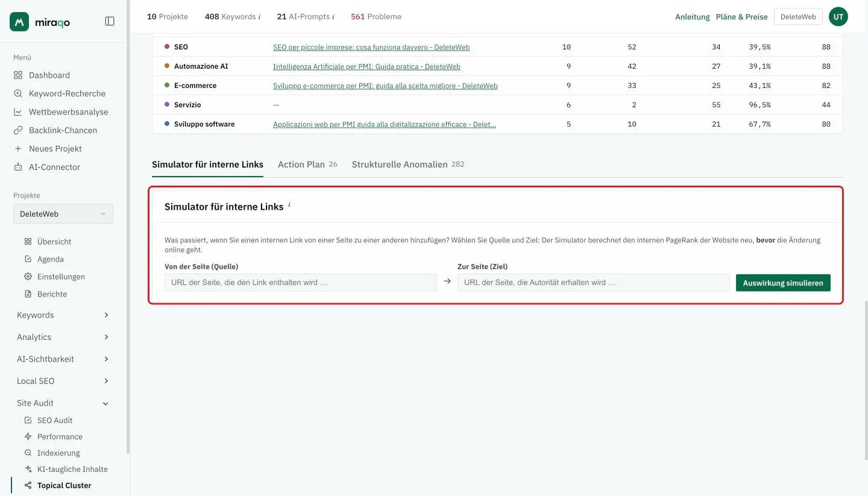Open the Anleitung link
Screen dimensions: 868x496
pos(693,17)
